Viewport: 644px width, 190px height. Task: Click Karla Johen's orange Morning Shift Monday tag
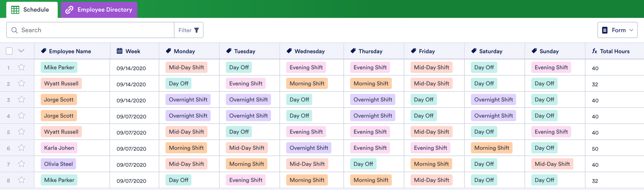click(186, 148)
